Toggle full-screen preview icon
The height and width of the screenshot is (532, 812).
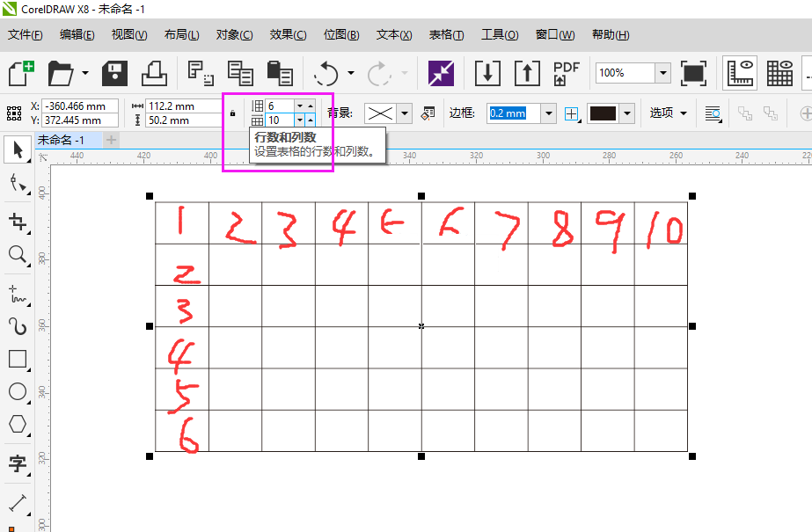pyautogui.click(x=693, y=73)
